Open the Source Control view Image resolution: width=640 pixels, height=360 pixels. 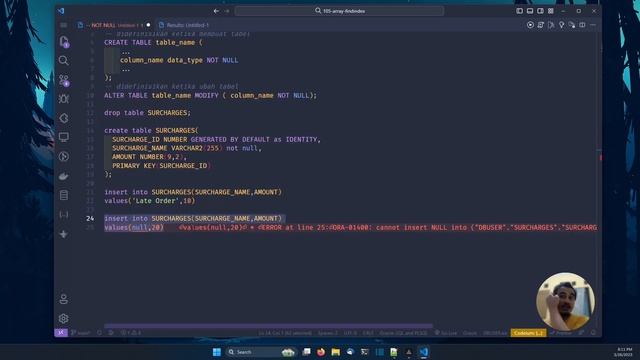pos(64,80)
